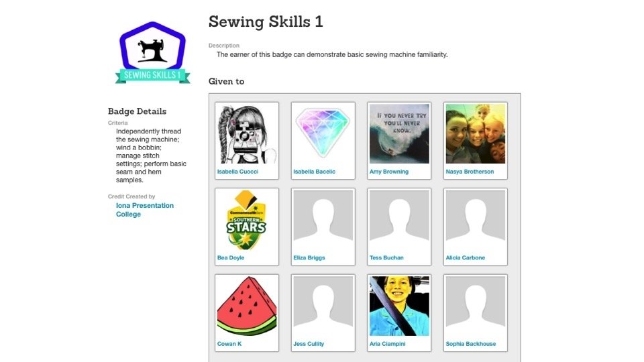Image resolution: width=644 pixels, height=362 pixels.
Task: Open the Sophia Backhouse name link
Action: pos(471,344)
